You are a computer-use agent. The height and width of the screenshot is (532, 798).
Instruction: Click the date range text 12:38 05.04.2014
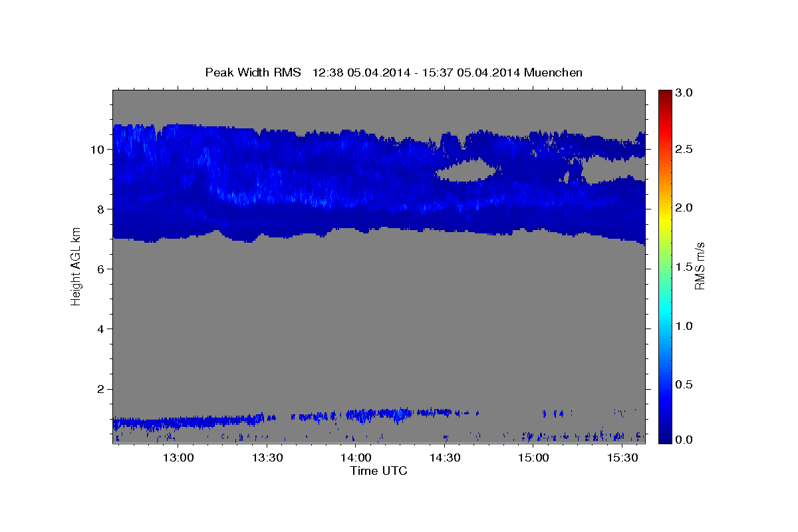coord(360,72)
